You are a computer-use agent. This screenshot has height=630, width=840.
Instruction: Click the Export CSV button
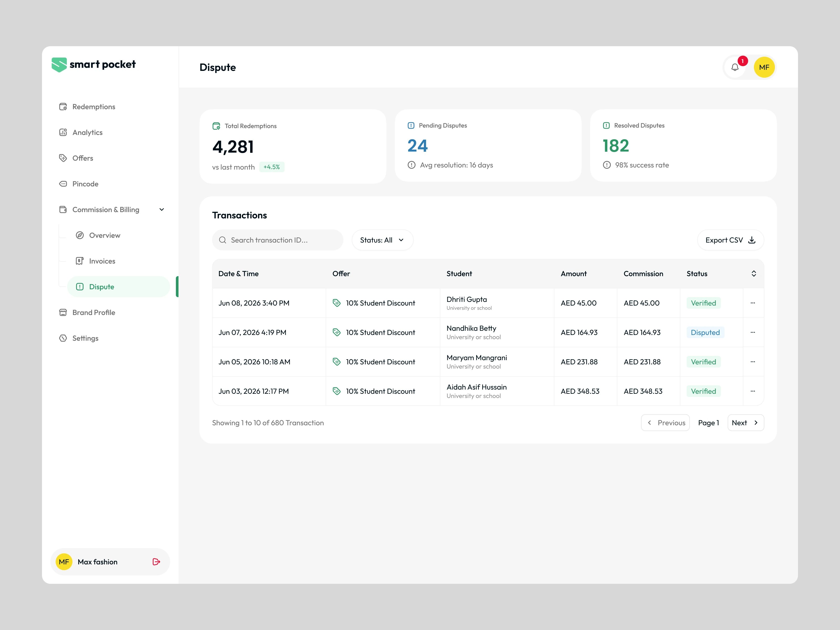[730, 240]
